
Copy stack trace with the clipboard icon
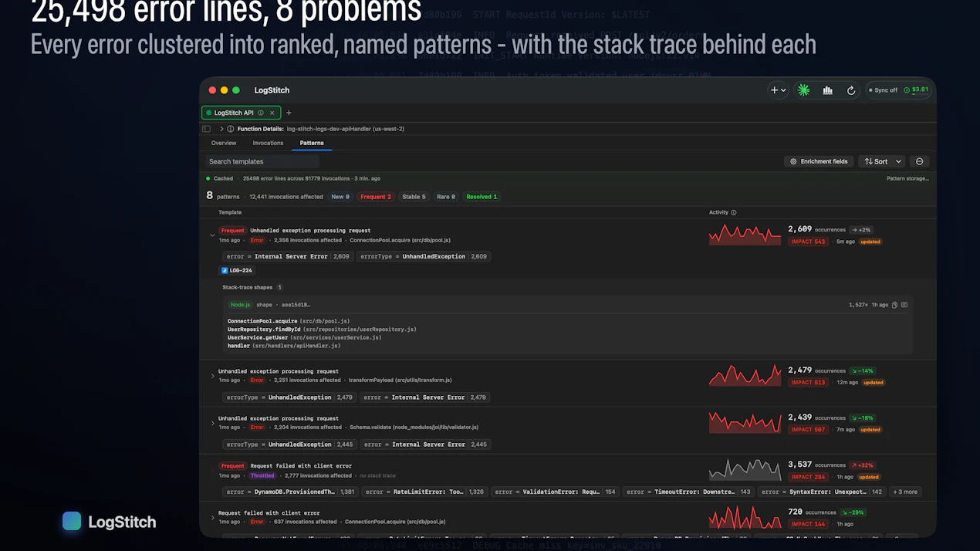(x=894, y=305)
